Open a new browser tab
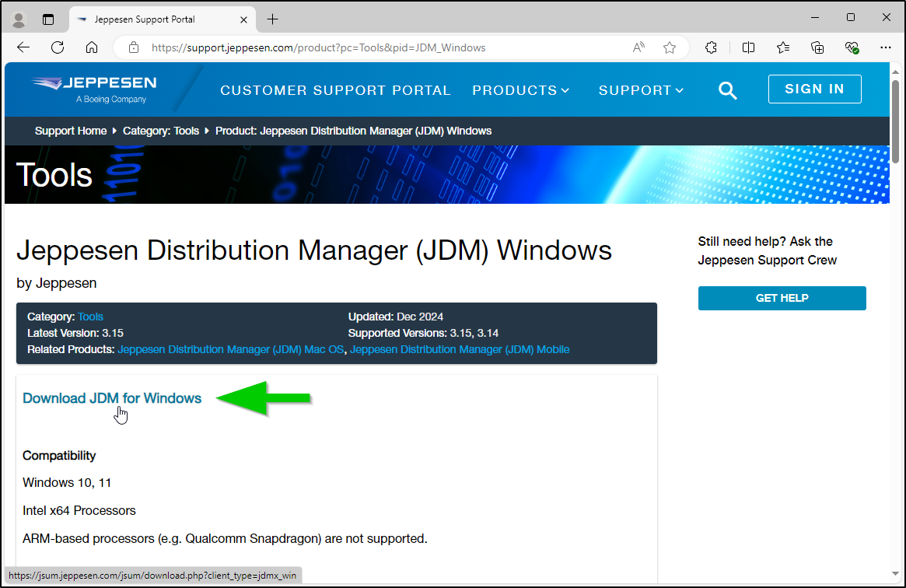Screen dimensions: 906x588 coord(272,19)
